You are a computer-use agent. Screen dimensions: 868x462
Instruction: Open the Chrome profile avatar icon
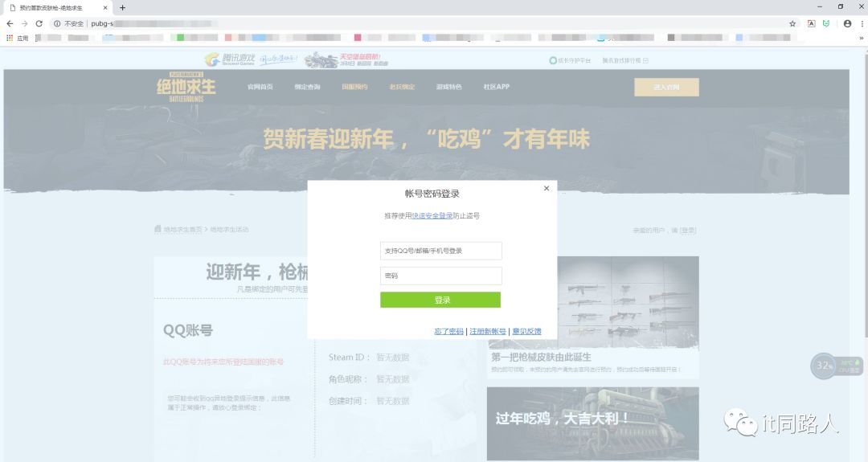tap(847, 24)
